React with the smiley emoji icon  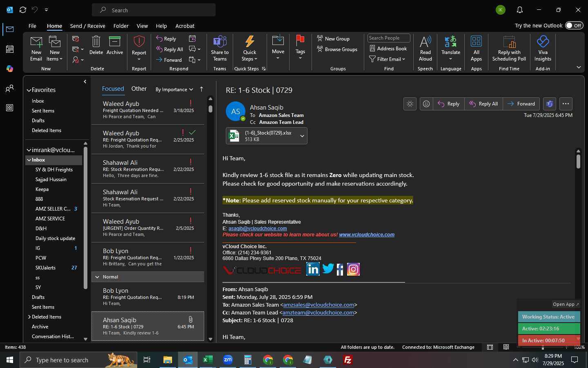(426, 104)
